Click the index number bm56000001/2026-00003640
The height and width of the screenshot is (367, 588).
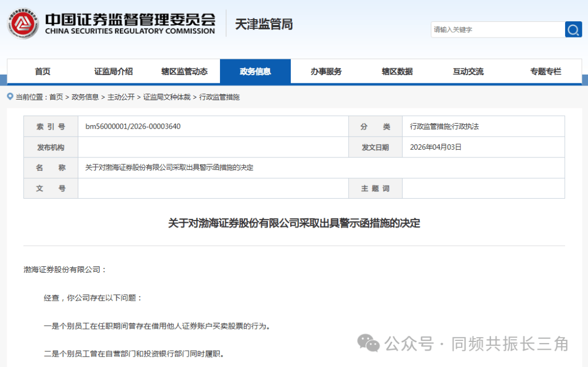click(x=133, y=126)
